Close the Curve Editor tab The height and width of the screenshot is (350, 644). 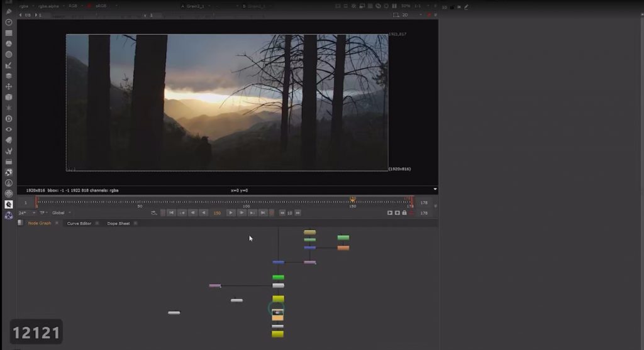[x=97, y=223]
